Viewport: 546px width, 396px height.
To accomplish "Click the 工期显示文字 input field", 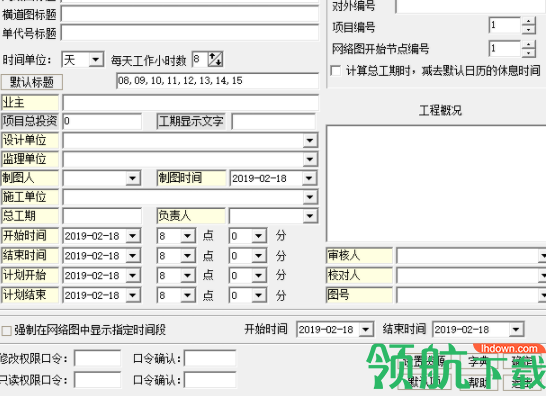I will click(274, 121).
